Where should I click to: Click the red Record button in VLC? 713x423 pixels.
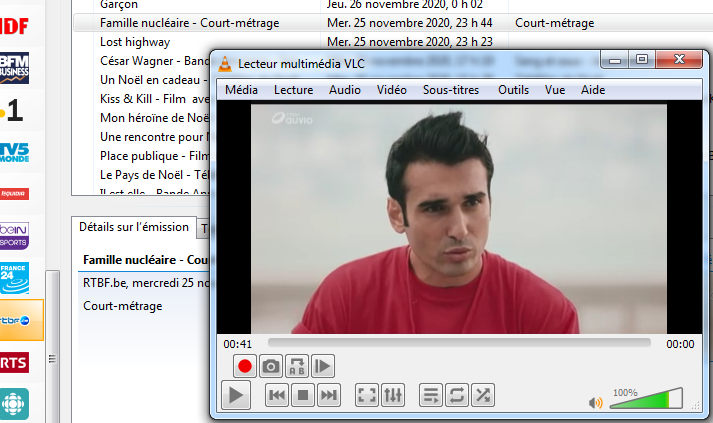point(245,366)
